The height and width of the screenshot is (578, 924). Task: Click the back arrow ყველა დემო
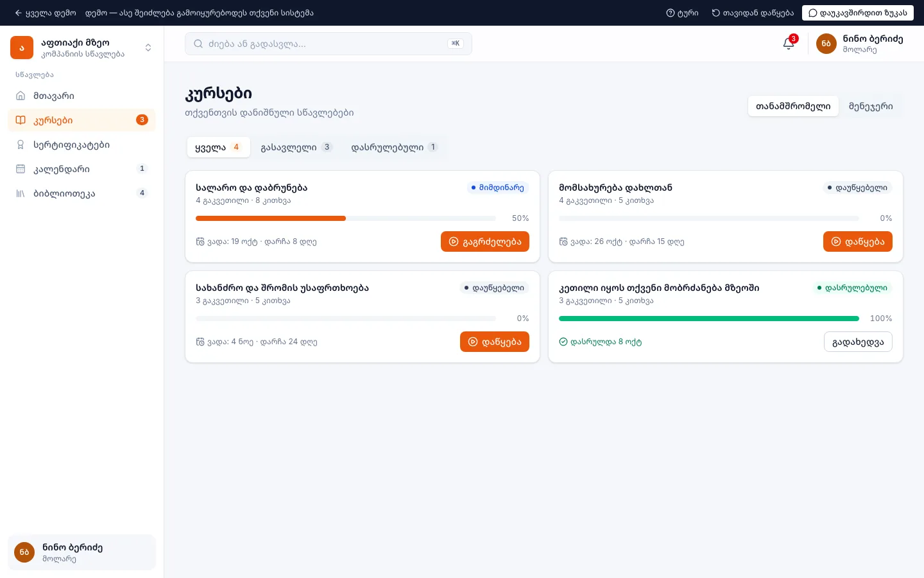pyautogui.click(x=45, y=13)
